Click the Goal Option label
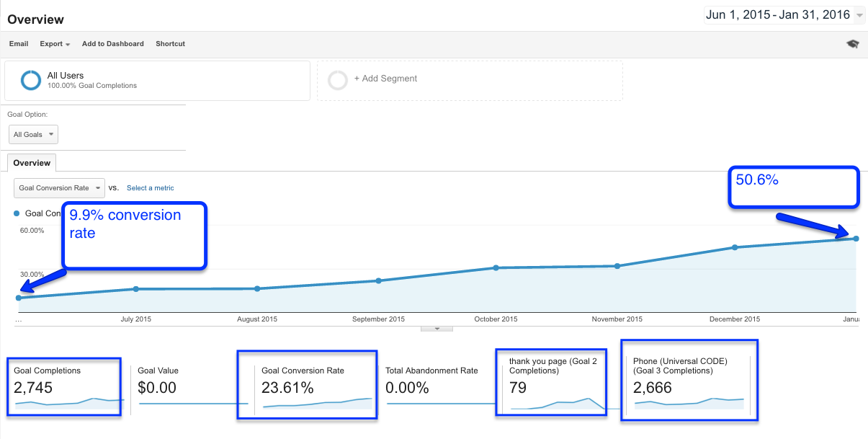 pyautogui.click(x=27, y=115)
